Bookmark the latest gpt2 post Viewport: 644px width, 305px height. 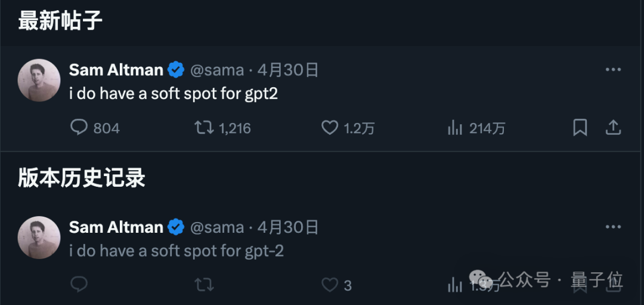(580, 128)
